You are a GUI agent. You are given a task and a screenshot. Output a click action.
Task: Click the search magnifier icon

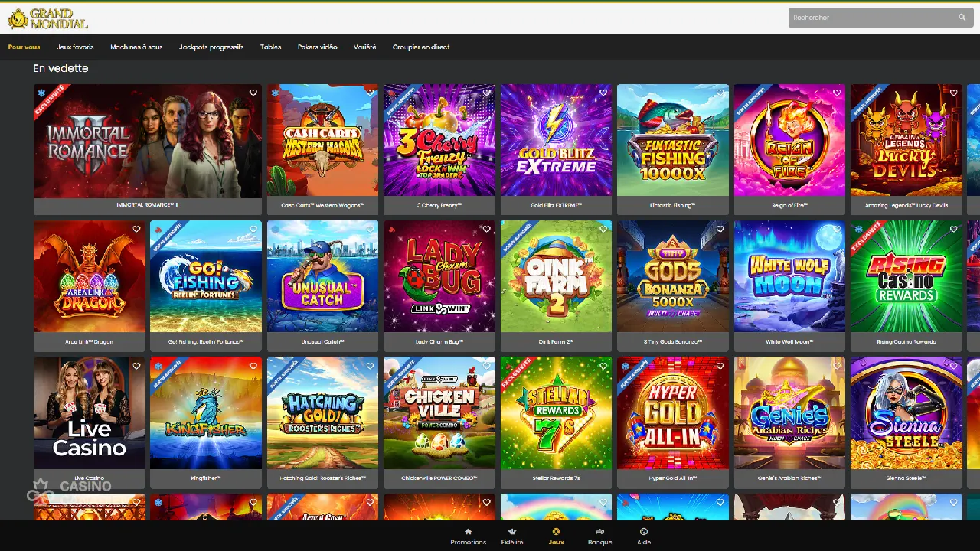tap(962, 17)
